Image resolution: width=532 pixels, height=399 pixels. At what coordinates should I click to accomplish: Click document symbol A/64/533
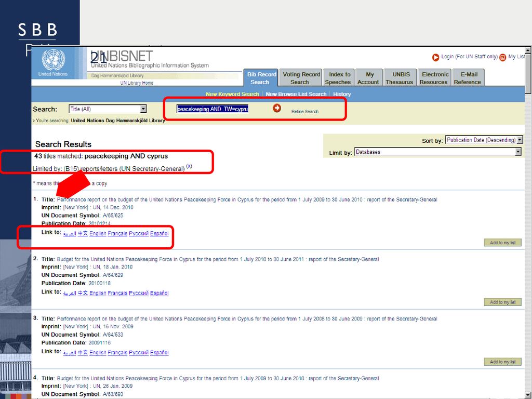click(113, 335)
